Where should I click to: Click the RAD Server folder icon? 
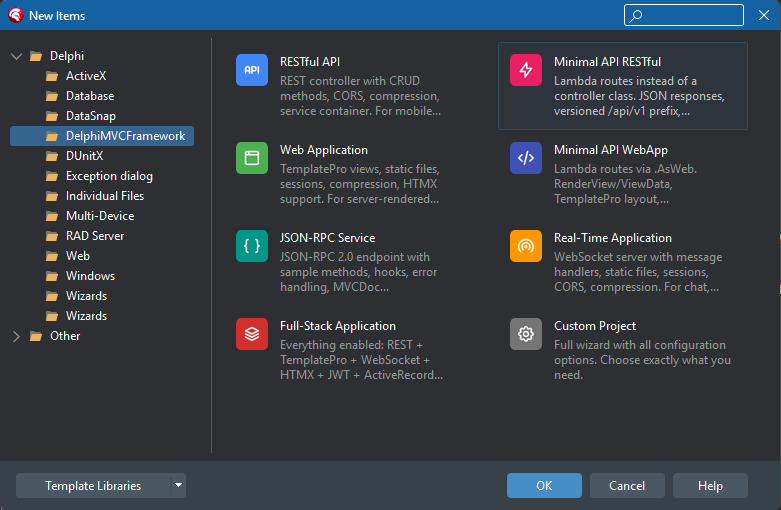point(52,236)
